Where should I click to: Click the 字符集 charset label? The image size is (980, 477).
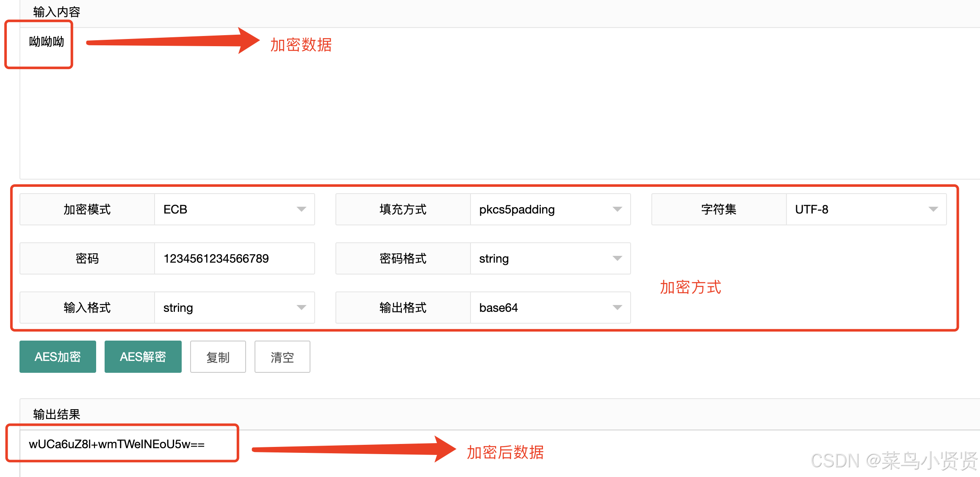coord(718,209)
